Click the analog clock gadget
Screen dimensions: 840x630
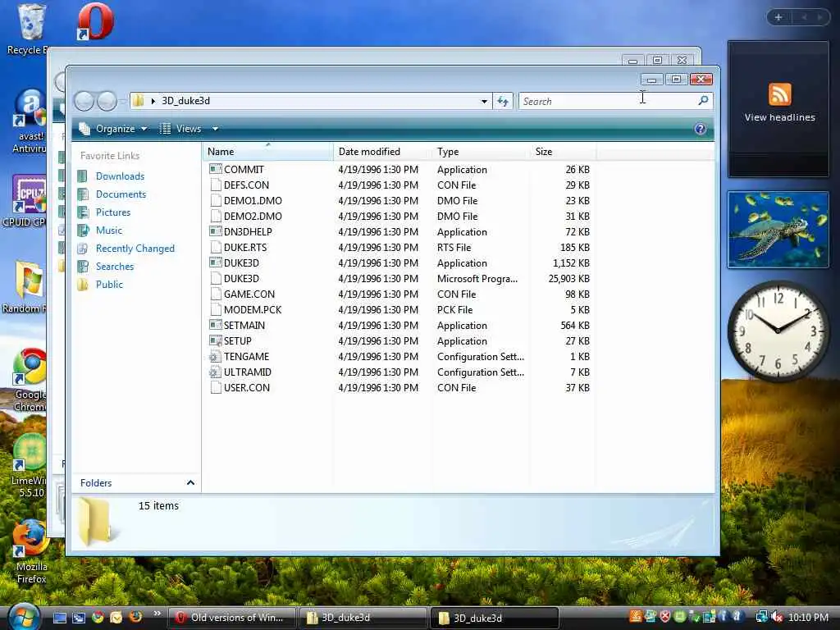click(778, 331)
